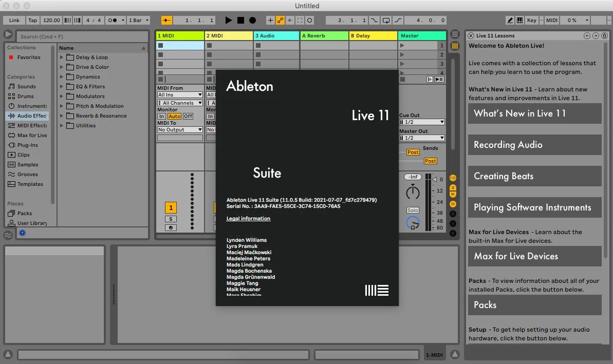Click the MIDI Arrangement Overdub plus icon

(x=271, y=21)
